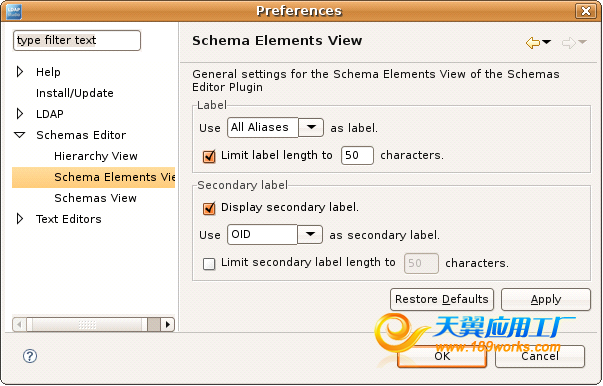Toggle Limit label length checkbox
The width and height of the screenshot is (603, 386).
209,156
